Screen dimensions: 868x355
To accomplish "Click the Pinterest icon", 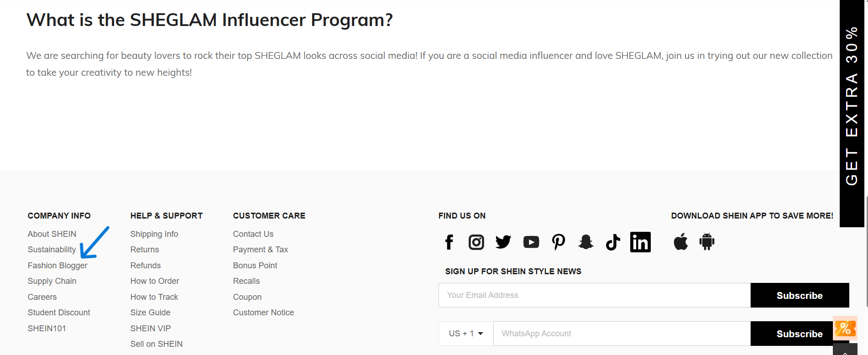I will (x=559, y=242).
